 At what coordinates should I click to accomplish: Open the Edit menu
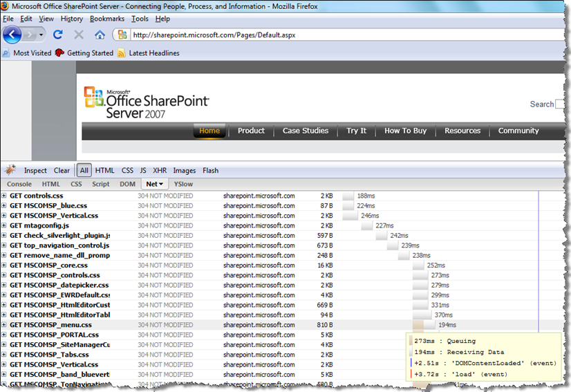[26, 19]
